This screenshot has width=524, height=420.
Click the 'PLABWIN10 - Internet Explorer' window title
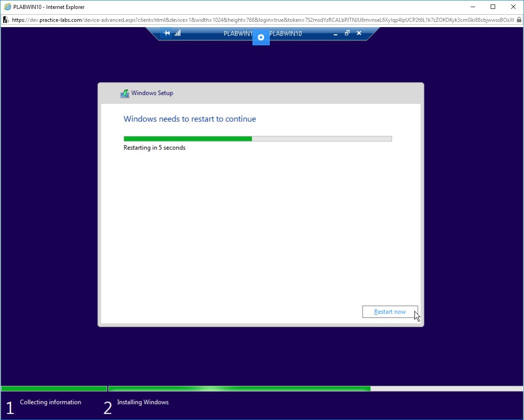[49, 7]
